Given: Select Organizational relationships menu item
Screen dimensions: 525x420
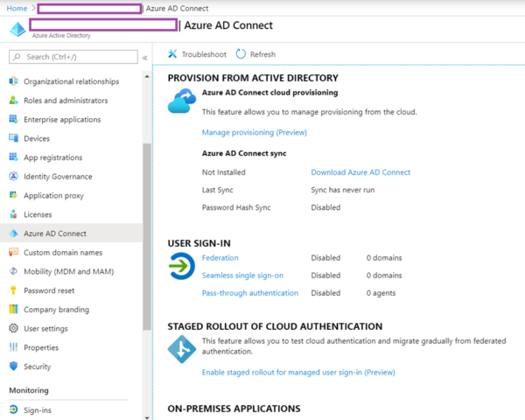Looking at the screenshot, I should pos(71,81).
